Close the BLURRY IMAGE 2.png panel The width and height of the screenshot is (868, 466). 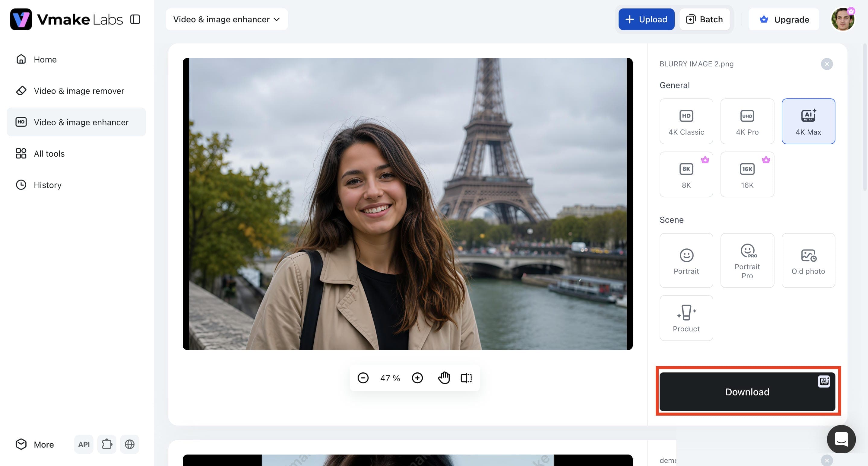coord(827,64)
